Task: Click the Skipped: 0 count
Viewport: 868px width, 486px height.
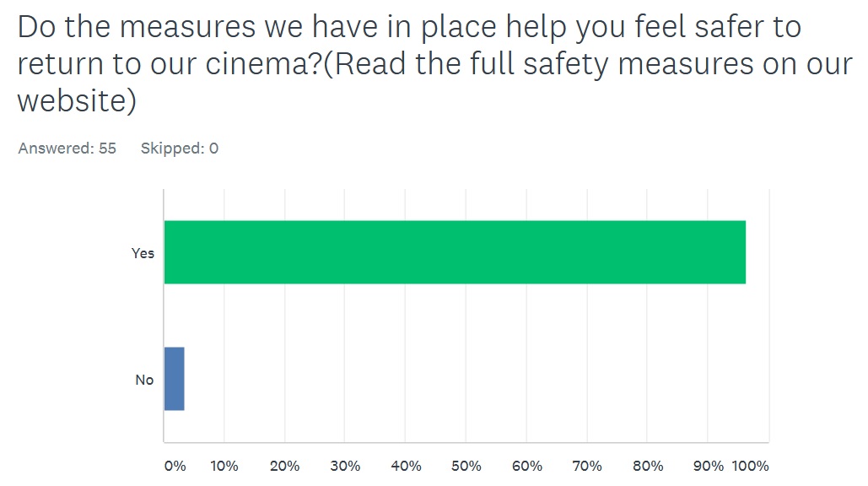Action: tap(180, 148)
